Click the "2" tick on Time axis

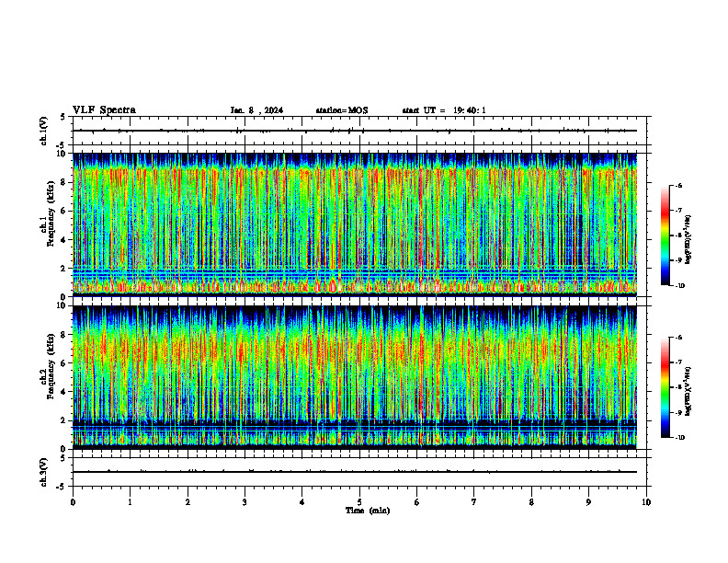click(188, 502)
